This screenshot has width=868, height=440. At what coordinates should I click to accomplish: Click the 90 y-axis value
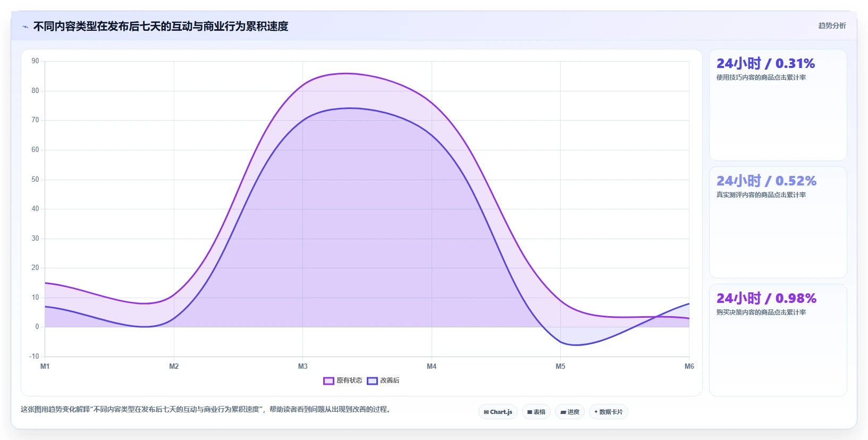(x=35, y=61)
